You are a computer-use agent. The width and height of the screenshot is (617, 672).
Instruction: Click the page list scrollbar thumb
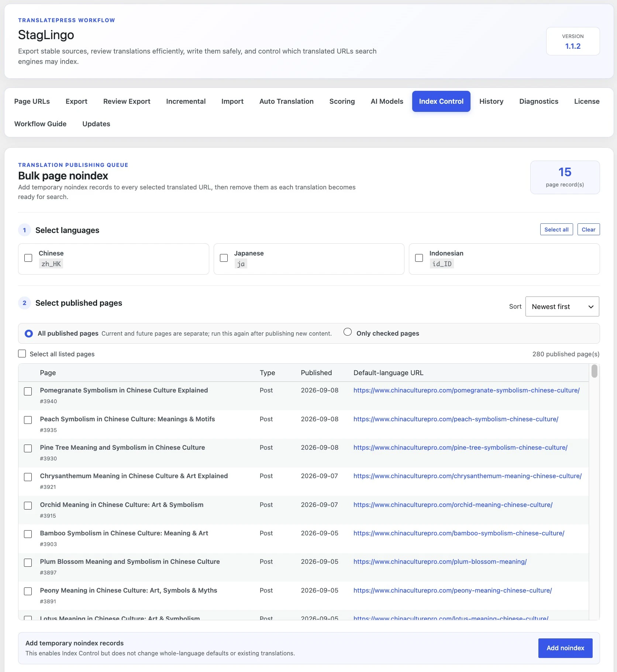(x=594, y=371)
